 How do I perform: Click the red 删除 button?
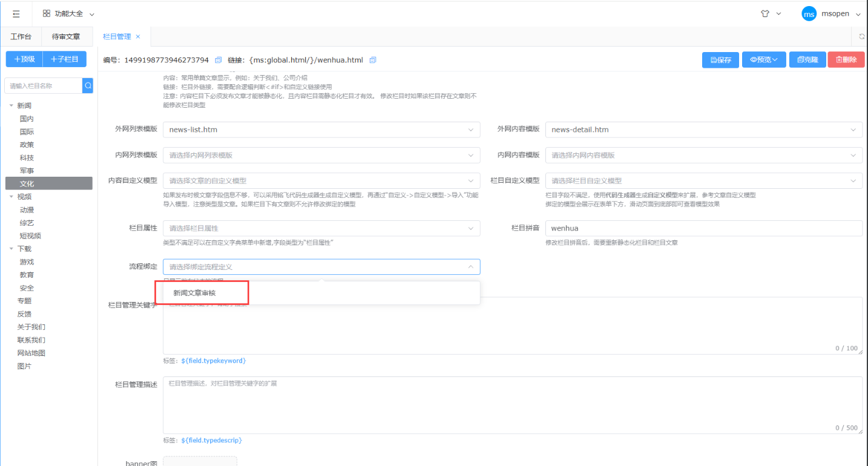click(x=846, y=60)
